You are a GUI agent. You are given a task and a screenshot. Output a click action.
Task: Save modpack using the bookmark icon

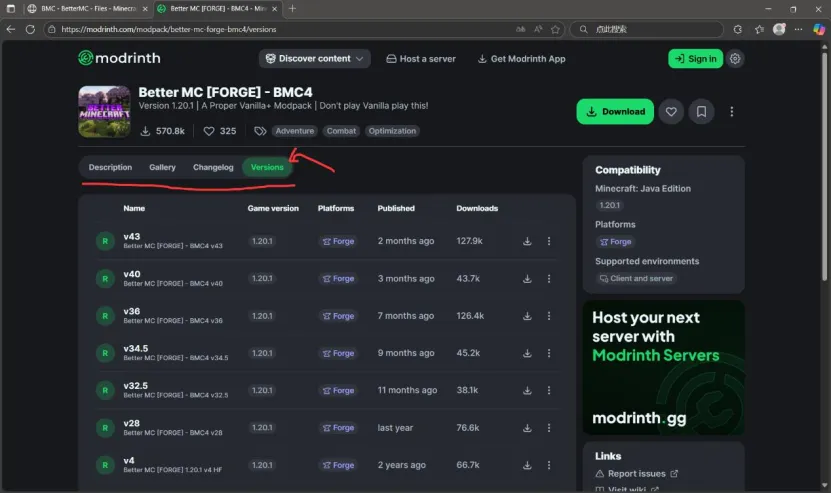[x=701, y=111]
